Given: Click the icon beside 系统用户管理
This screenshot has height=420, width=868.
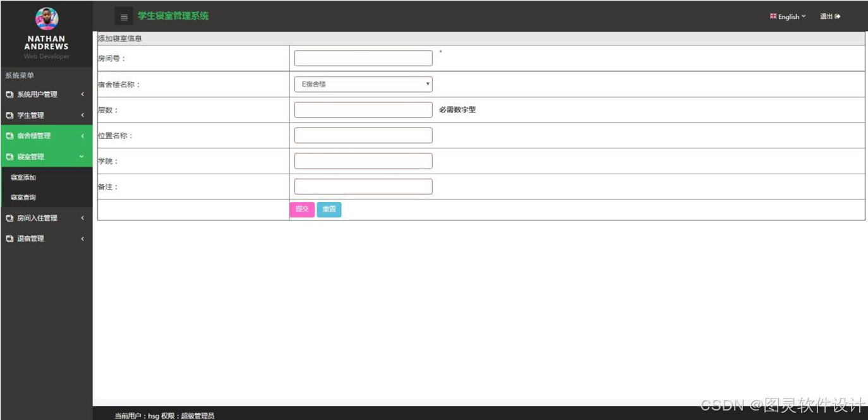Looking at the screenshot, I should (9, 95).
